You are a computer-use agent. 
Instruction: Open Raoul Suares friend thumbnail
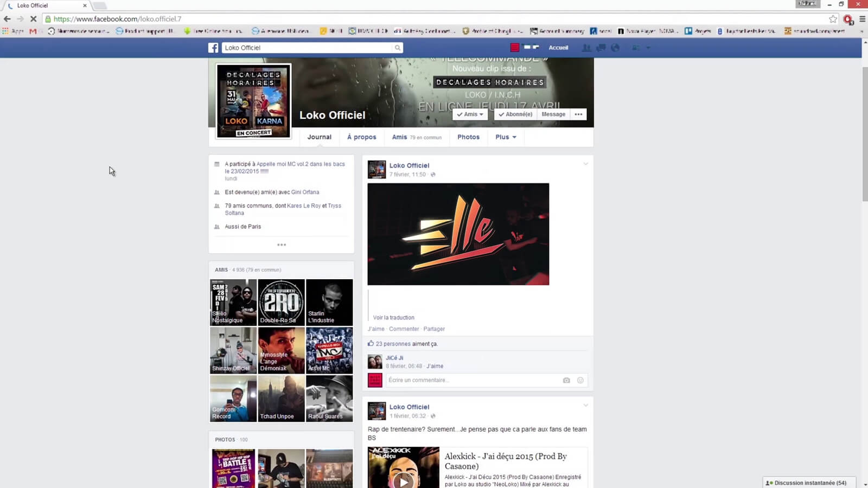pyautogui.click(x=329, y=399)
